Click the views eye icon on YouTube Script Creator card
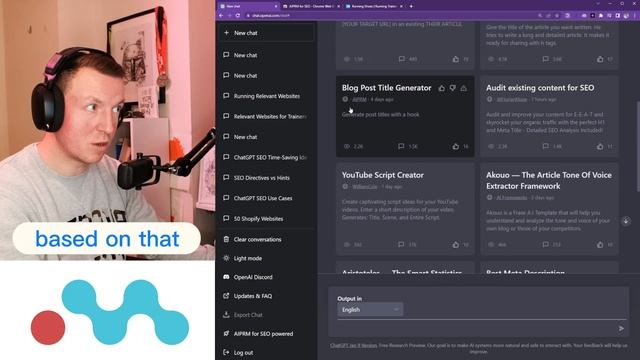This screenshot has width=640, height=360. [x=347, y=244]
